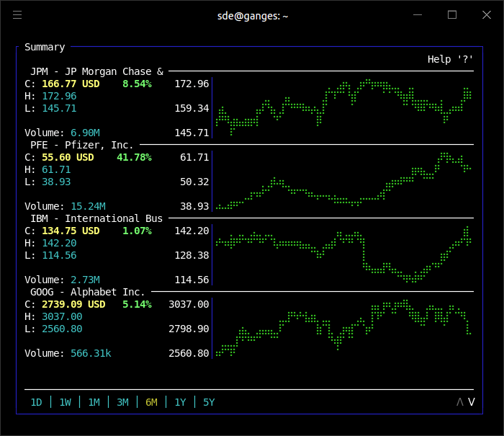Image resolution: width=504 pixels, height=436 pixels.
Task: Click IBM volume value 2.73M
Action: pyautogui.click(x=85, y=280)
